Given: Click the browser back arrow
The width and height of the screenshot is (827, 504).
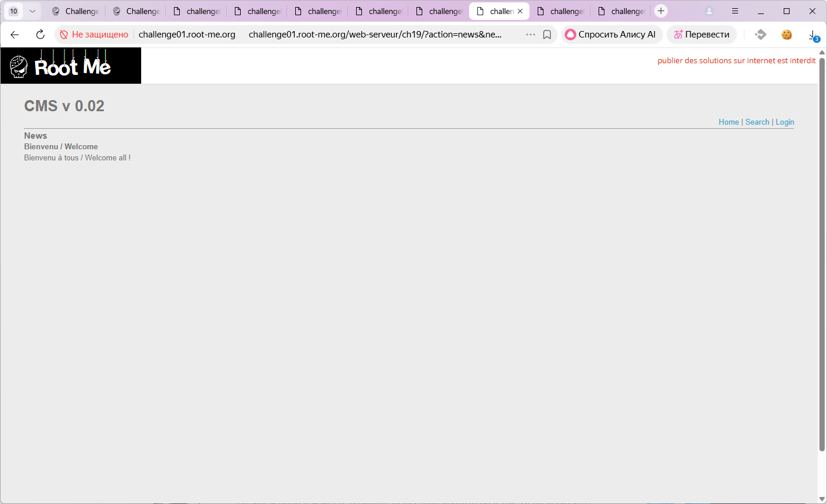Looking at the screenshot, I should click(x=15, y=35).
